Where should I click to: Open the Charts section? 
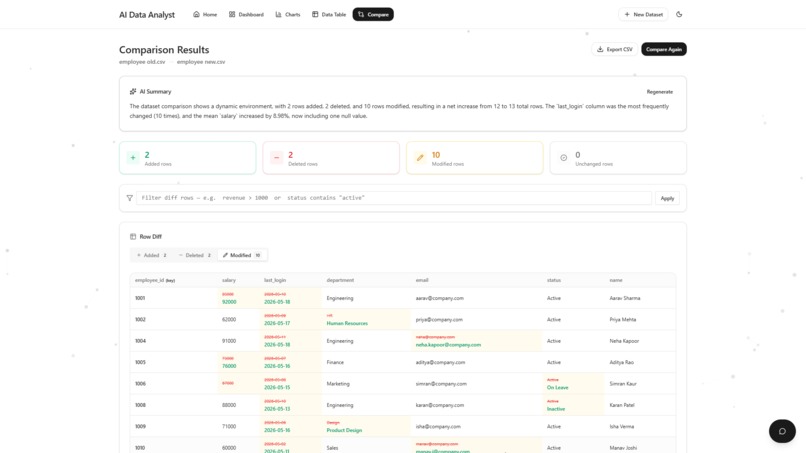[287, 14]
